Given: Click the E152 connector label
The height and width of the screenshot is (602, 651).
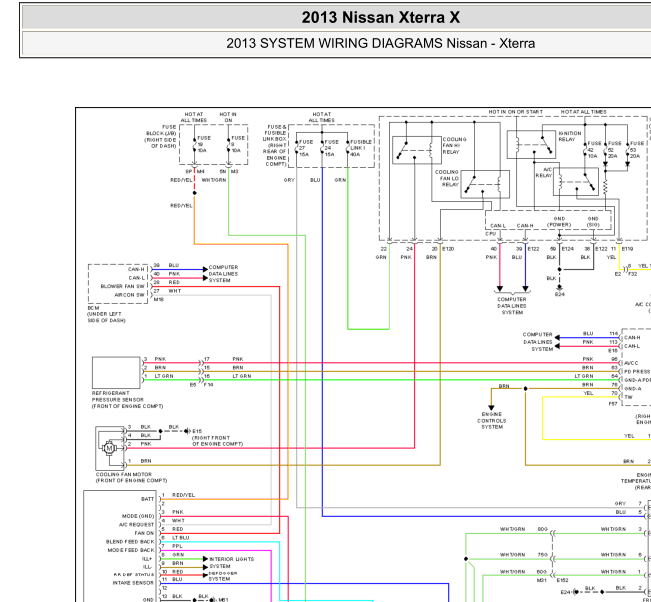Looking at the screenshot, I should coord(562,580).
